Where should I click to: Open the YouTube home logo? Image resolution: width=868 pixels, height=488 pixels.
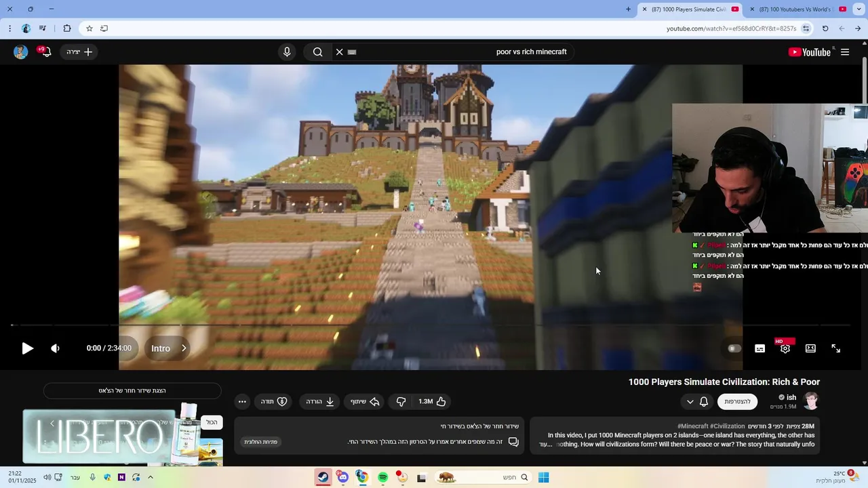pos(809,52)
